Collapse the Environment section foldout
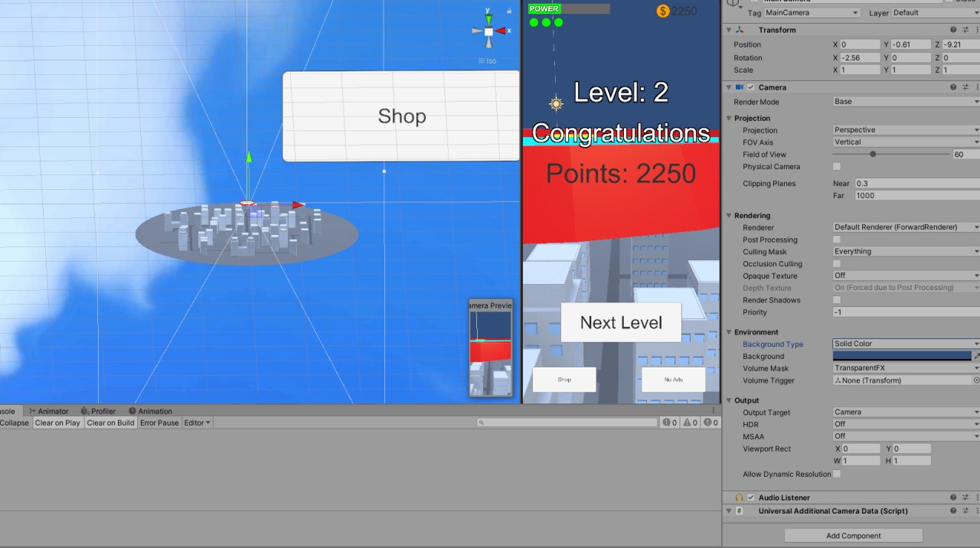This screenshot has width=980, height=548. tap(728, 332)
